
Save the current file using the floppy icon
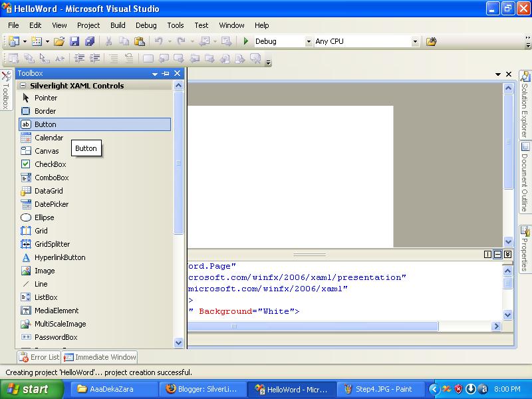point(74,41)
